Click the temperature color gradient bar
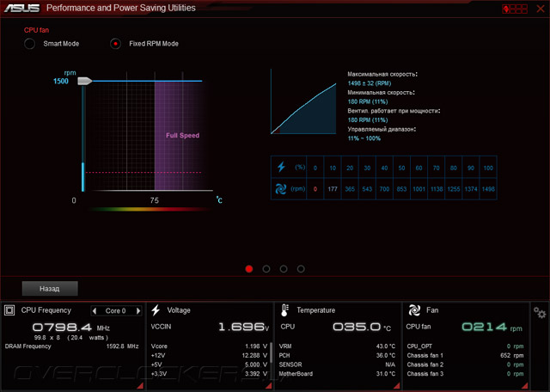This screenshot has width=550, height=392. click(150, 210)
